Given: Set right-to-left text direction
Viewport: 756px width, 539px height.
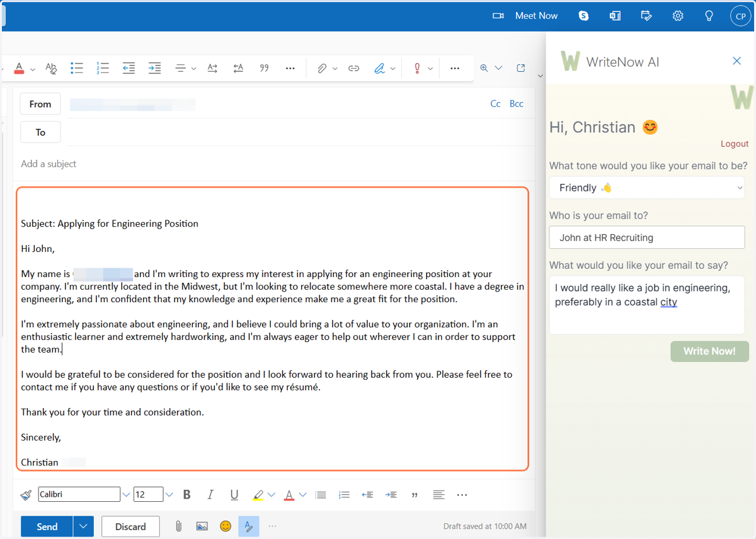Looking at the screenshot, I should point(238,68).
